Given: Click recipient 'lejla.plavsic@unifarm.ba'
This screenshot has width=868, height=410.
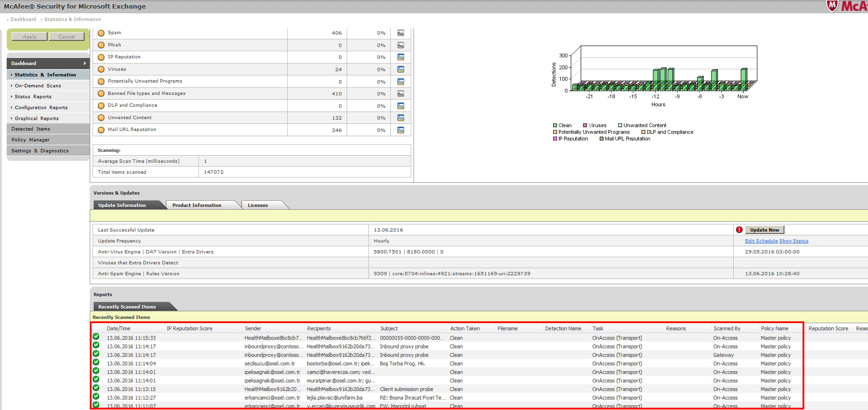Looking at the screenshot, I should pyautogui.click(x=334, y=398).
